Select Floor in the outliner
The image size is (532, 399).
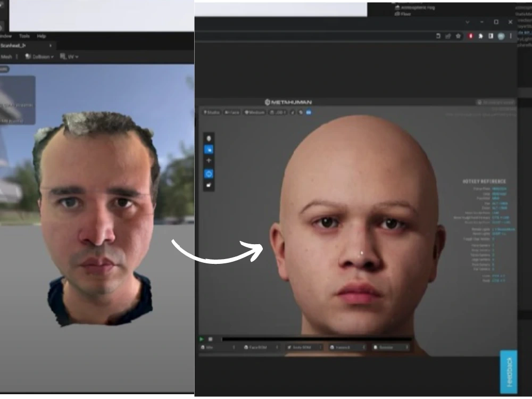pyautogui.click(x=403, y=14)
